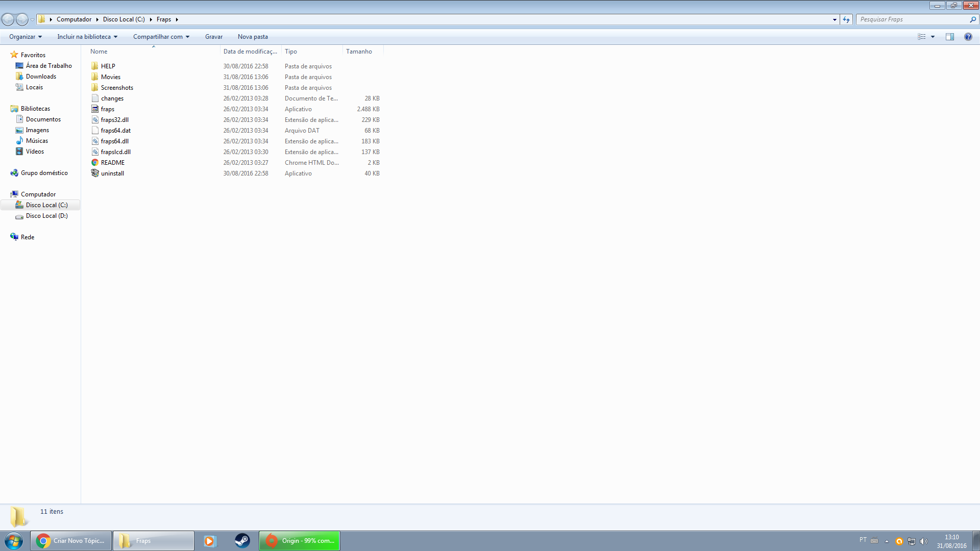Viewport: 980px width, 551px height.
Task: Open Steam from the taskbar
Action: click(242, 541)
